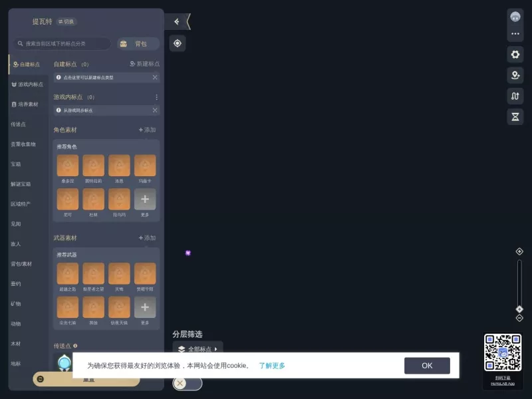Jump to 矿物 category in sidebar
Image resolution: width=532 pixels, height=399 pixels.
coord(15,304)
